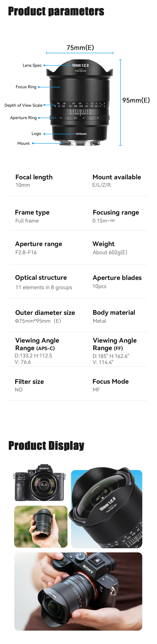Click the Mount callout label
Image resolution: width=157 pixels, height=644 pixels.
(x=23, y=143)
